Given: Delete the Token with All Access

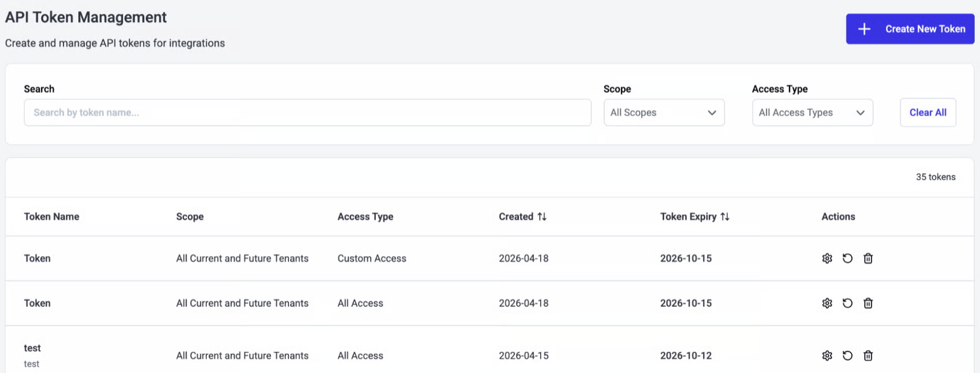Looking at the screenshot, I should tap(868, 303).
